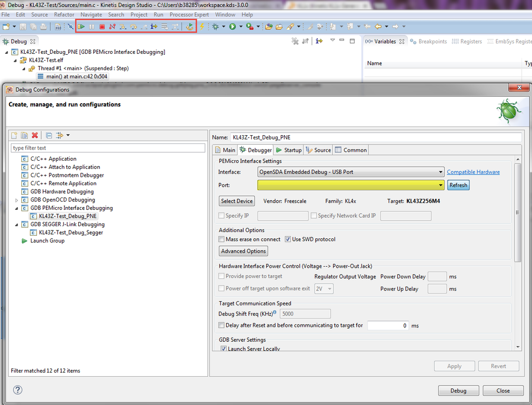Screen dimensions: 532x405
Task: Open the Compatible Hardware link
Action: pos(473,172)
